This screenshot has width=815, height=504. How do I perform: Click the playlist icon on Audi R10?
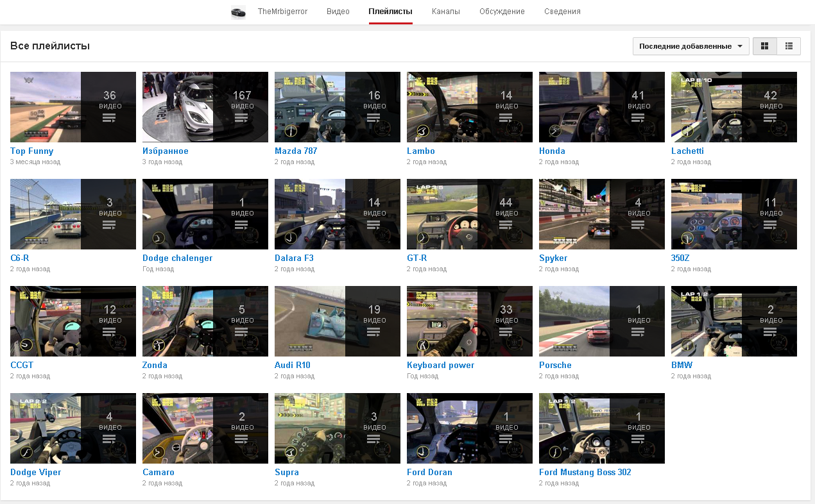373,332
